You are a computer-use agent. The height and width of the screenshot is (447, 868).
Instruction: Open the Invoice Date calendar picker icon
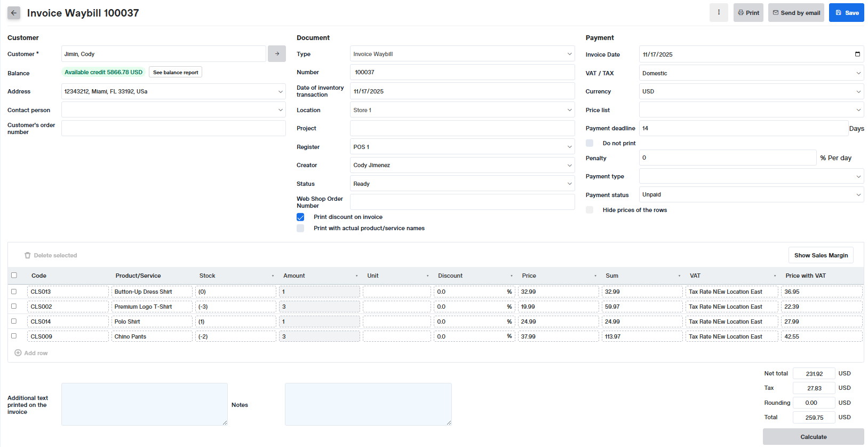point(857,54)
